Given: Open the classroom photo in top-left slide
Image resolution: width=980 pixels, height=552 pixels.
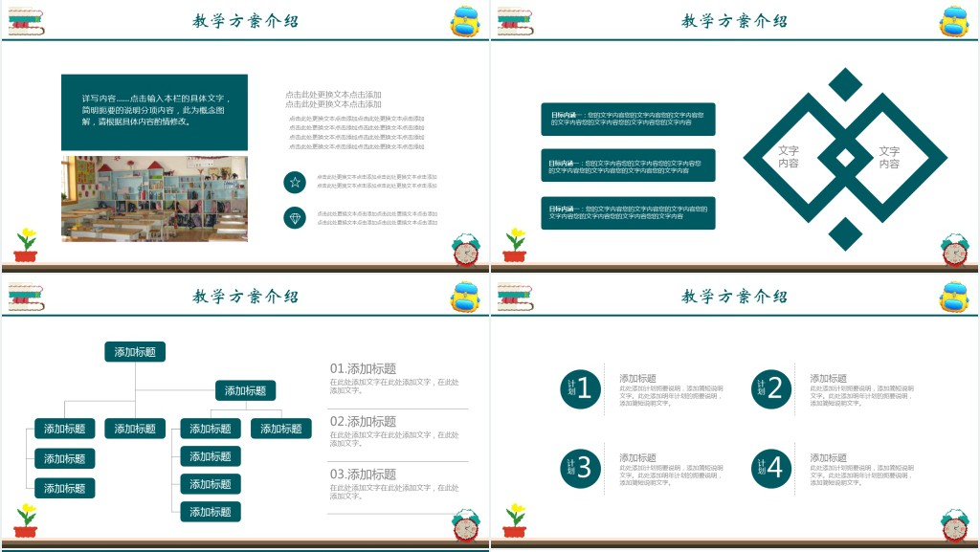Looking at the screenshot, I should pos(154,198).
